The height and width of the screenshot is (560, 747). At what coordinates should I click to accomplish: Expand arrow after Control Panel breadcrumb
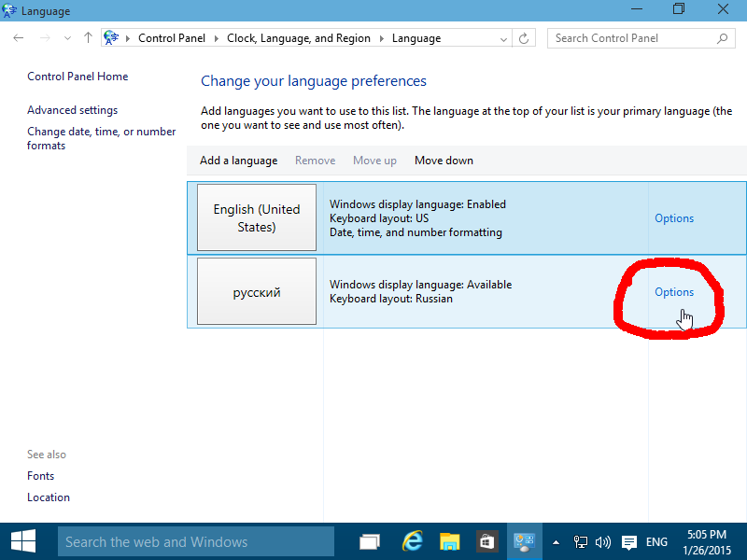coord(217,38)
